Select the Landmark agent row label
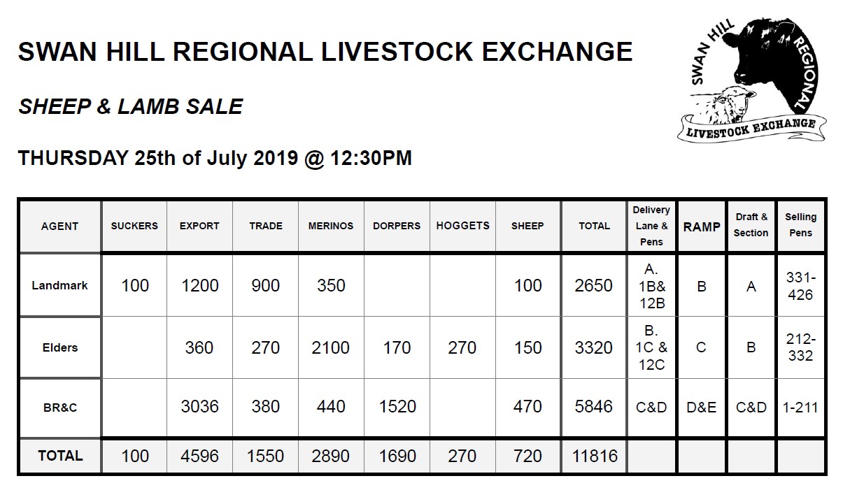Viewport: 843px width, 504px height. (x=60, y=285)
